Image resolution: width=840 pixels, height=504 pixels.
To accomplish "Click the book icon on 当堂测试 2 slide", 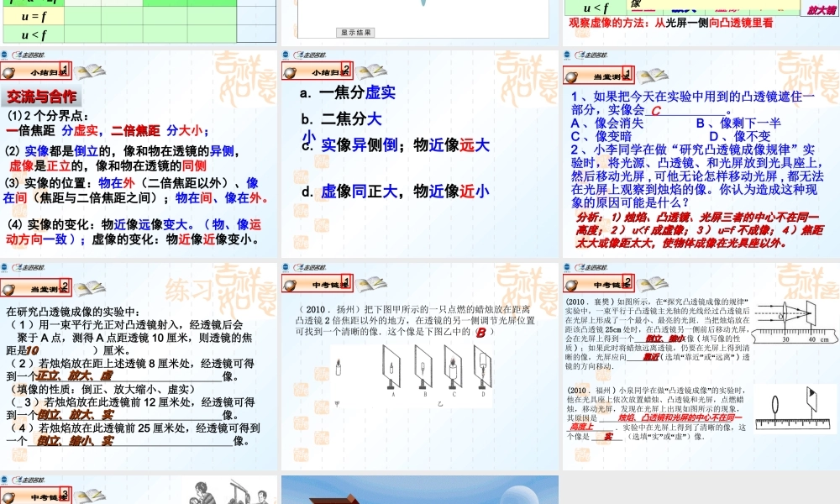I will coord(90,288).
